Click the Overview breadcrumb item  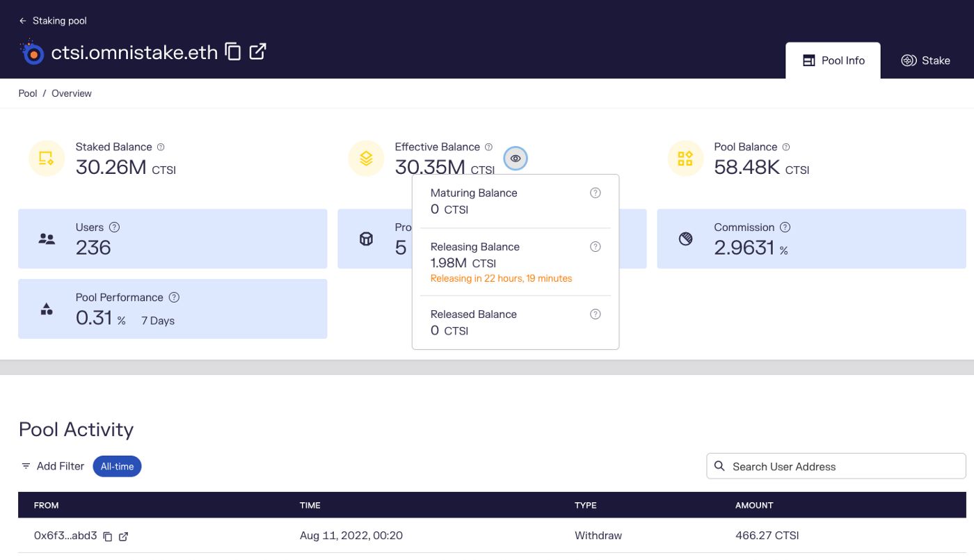72,93
